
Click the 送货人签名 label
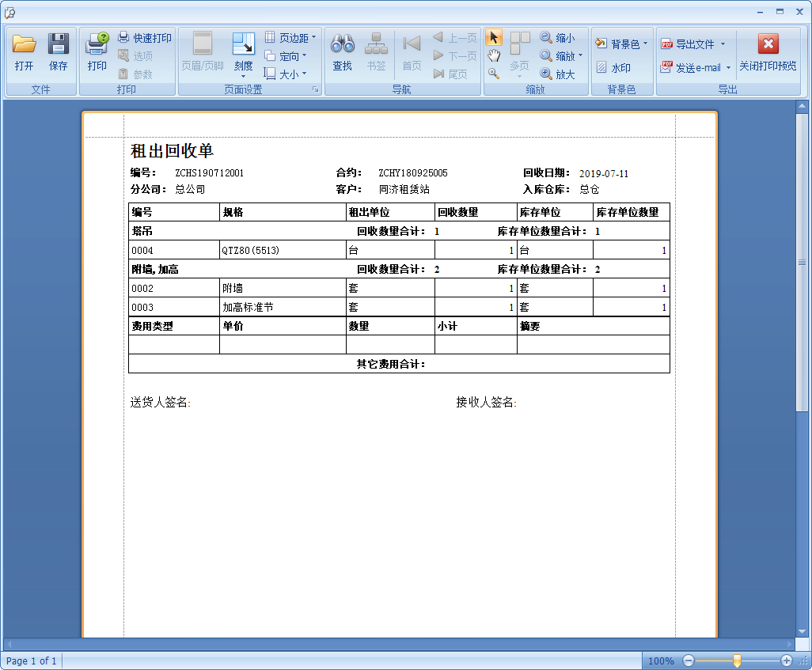[160, 403]
